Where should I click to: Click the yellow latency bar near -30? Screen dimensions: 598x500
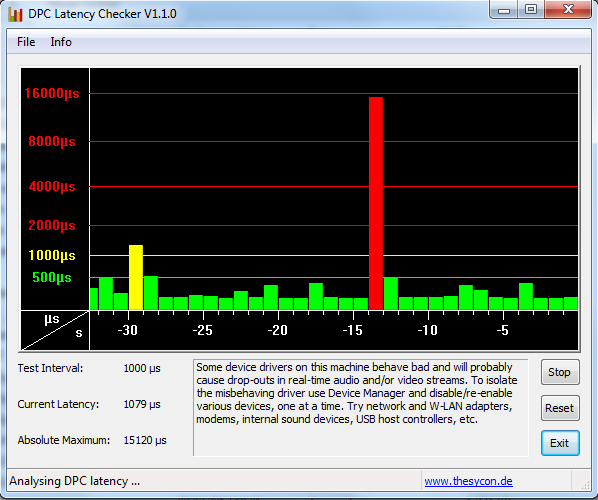[x=136, y=277]
